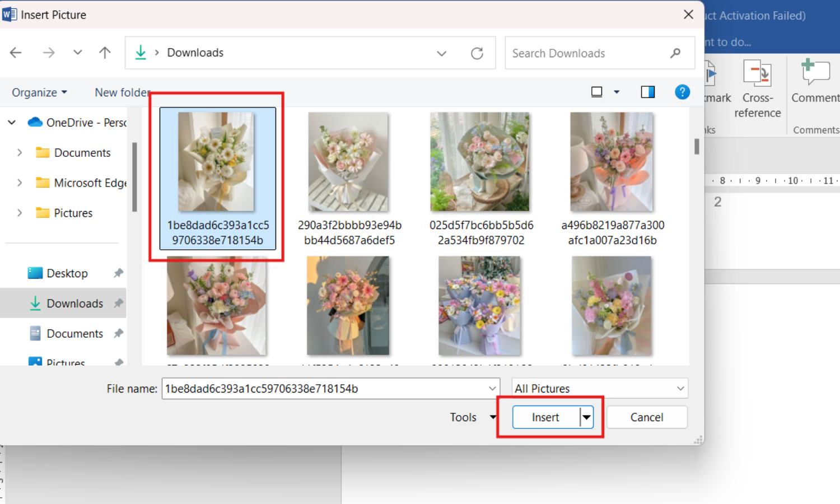Click Comment in the Word ribbon
The width and height of the screenshot is (840, 504).
[x=815, y=81]
